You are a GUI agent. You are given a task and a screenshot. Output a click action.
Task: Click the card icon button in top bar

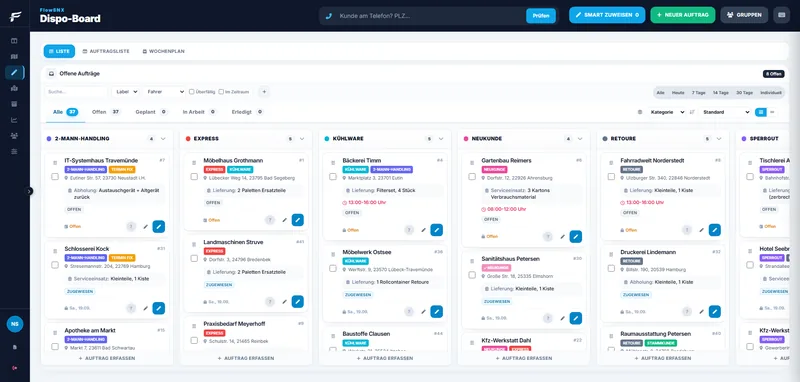pos(781,15)
